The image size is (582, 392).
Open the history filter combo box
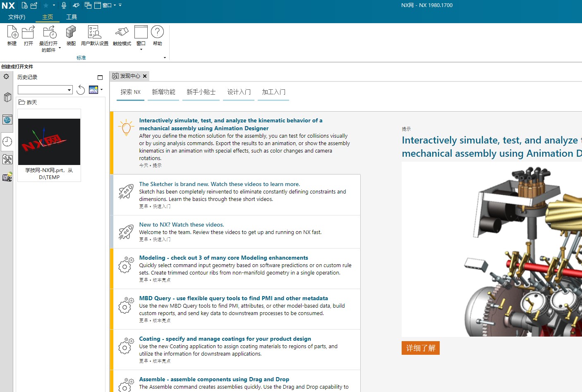(x=45, y=90)
